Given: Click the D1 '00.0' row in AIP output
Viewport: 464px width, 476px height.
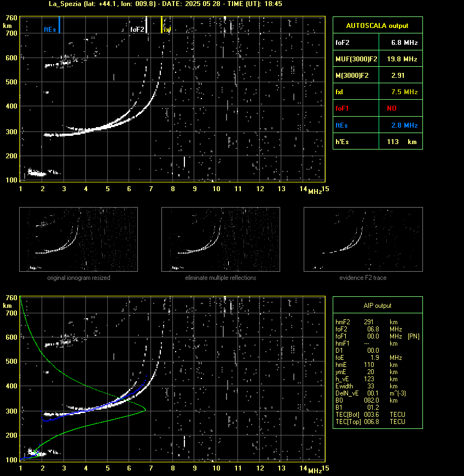Looking at the screenshot, I should pyautogui.click(x=357, y=351).
